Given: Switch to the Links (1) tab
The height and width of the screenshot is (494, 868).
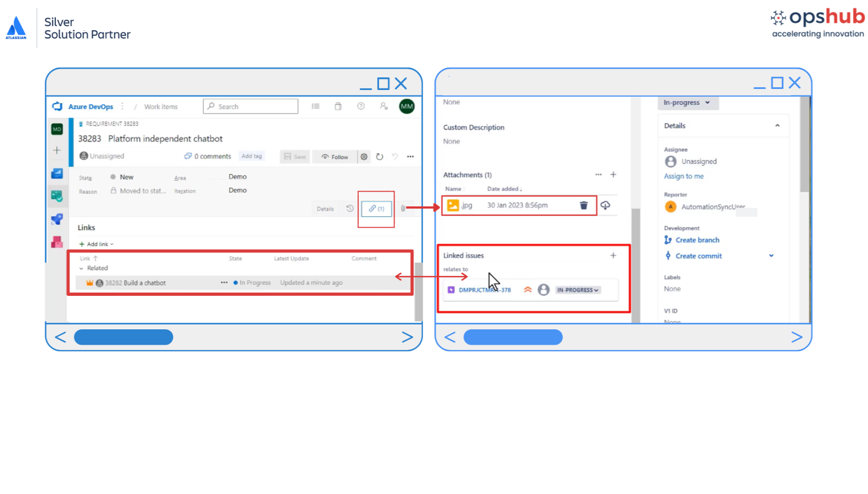Looking at the screenshot, I should coord(376,209).
